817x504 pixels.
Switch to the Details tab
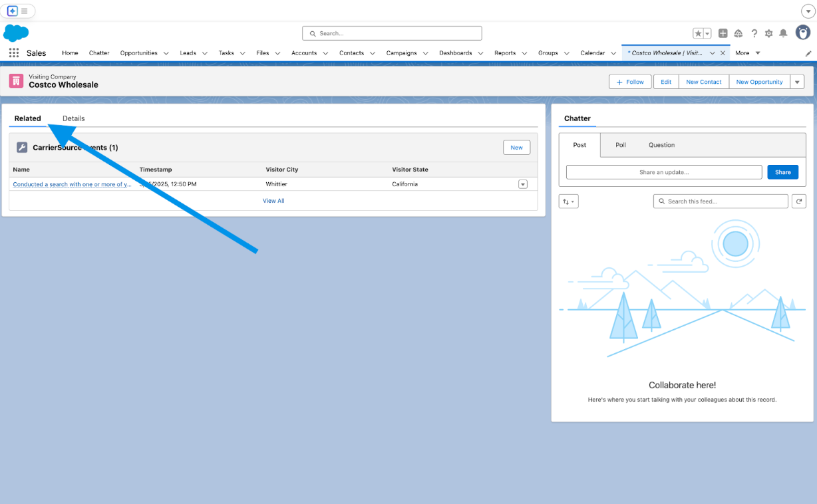[x=74, y=118]
